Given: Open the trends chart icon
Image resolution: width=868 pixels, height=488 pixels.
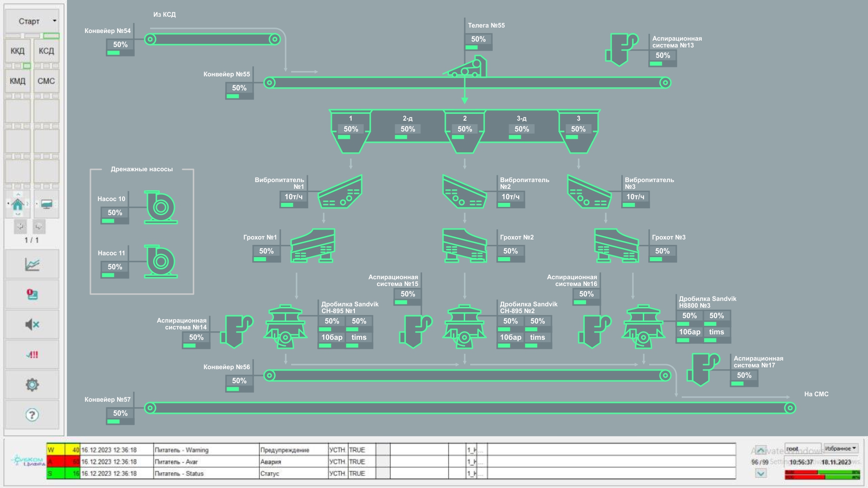Looking at the screenshot, I should point(32,264).
